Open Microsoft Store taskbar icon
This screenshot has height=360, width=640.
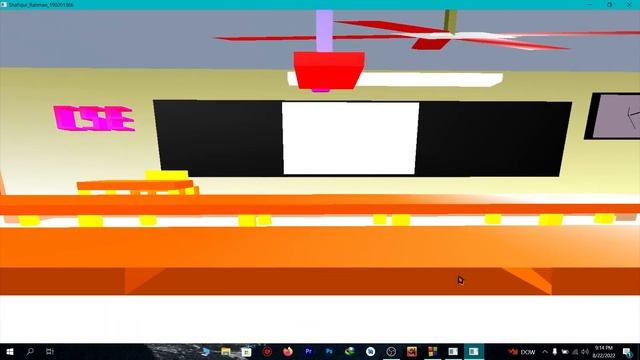coord(247,351)
